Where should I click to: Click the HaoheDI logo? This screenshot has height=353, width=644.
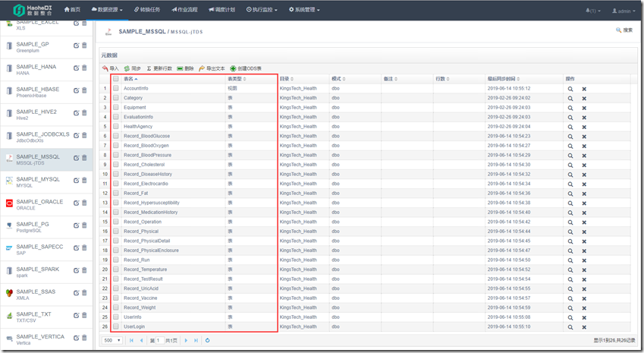(x=33, y=11)
